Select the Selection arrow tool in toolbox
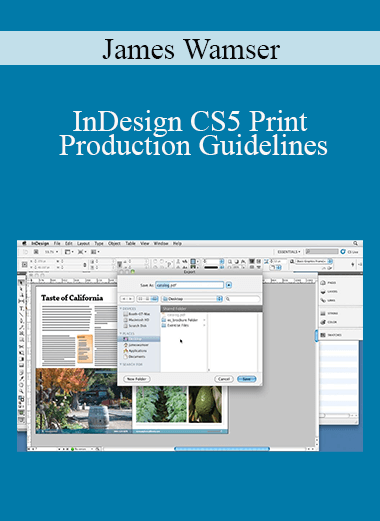The height and width of the screenshot is (521, 380). (21, 282)
